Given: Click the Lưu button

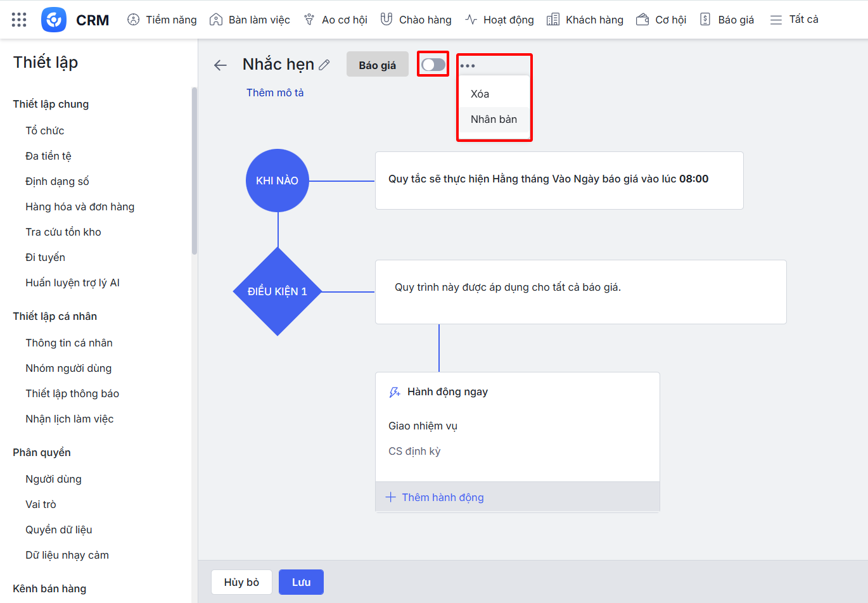Looking at the screenshot, I should click(x=301, y=582).
